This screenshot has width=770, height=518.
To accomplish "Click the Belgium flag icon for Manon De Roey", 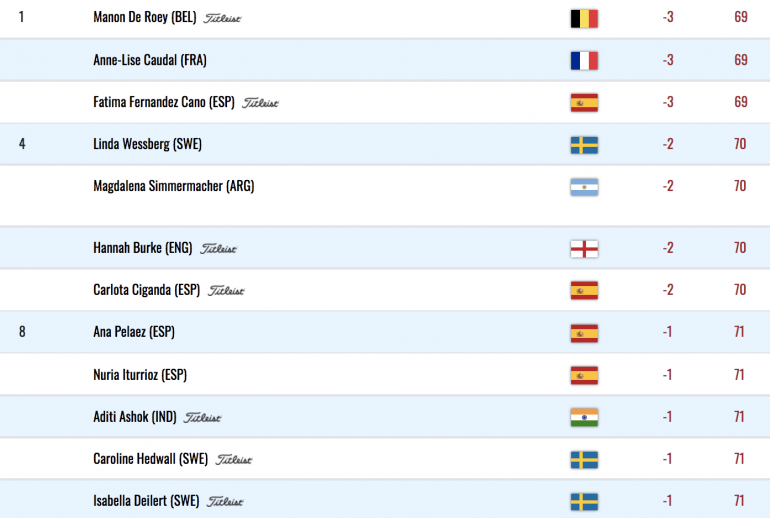I will [x=584, y=19].
